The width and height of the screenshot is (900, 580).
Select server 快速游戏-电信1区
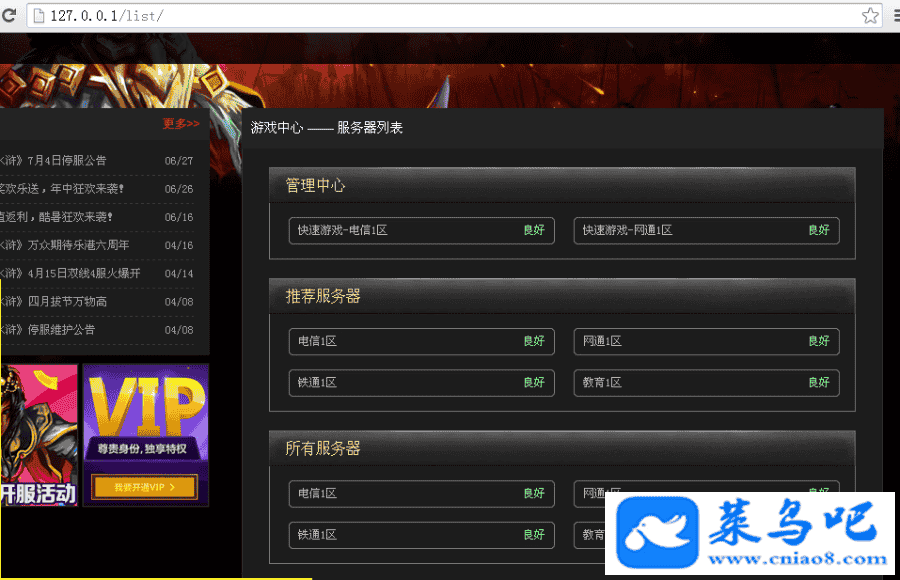[421, 230]
